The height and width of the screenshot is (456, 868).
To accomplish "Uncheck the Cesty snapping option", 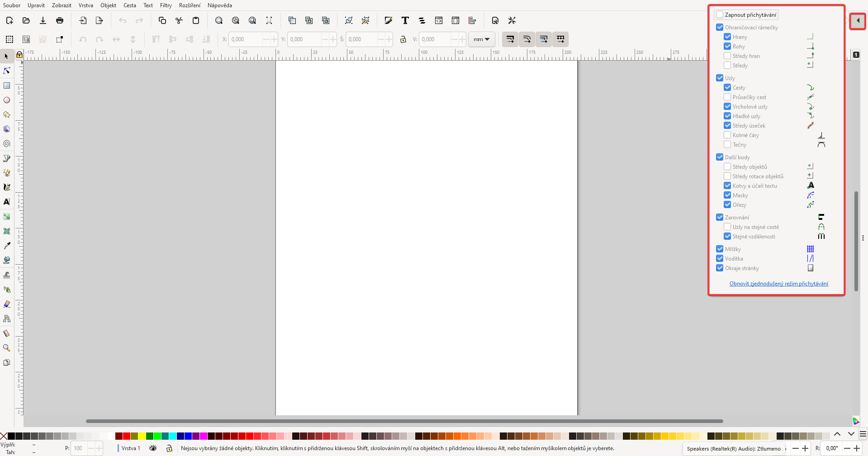I will coord(727,87).
